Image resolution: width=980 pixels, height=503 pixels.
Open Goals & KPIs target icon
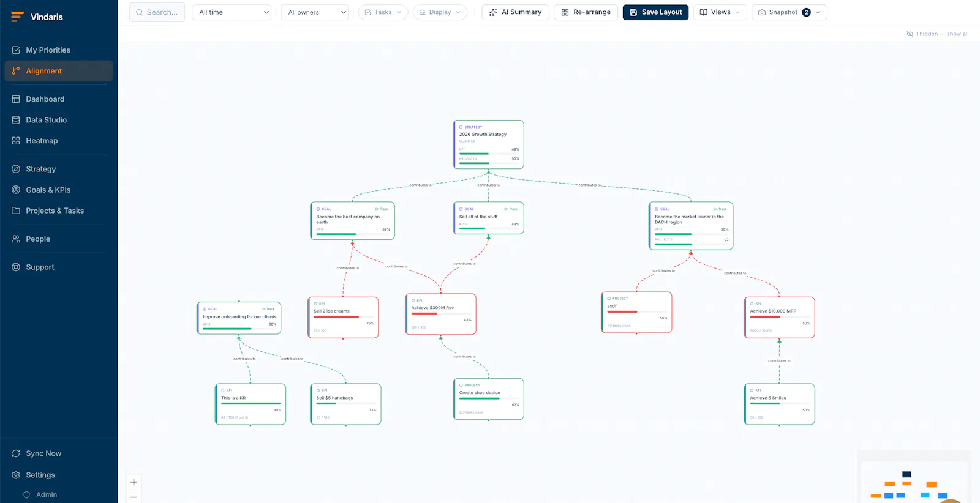(x=16, y=190)
